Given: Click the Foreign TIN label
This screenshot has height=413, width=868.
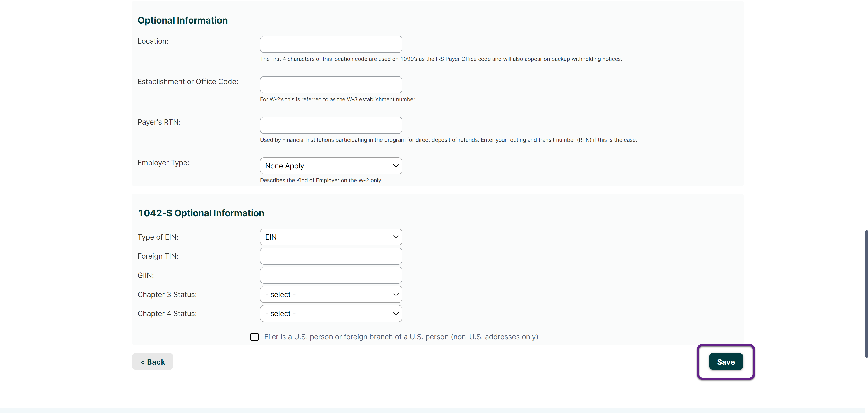Looking at the screenshot, I should [158, 256].
